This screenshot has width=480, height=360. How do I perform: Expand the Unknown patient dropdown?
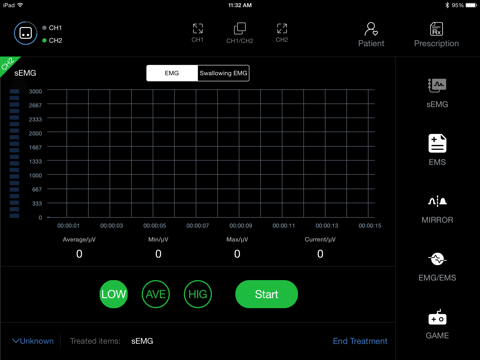tap(33, 341)
